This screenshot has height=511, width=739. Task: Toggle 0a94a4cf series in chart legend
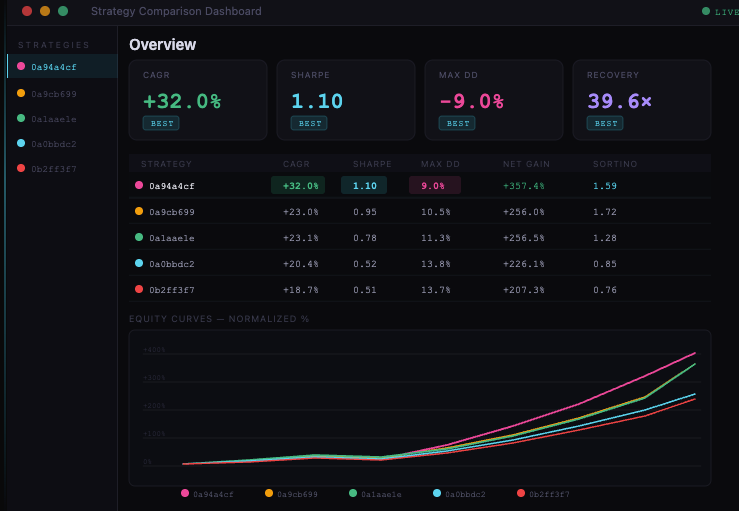tap(207, 494)
